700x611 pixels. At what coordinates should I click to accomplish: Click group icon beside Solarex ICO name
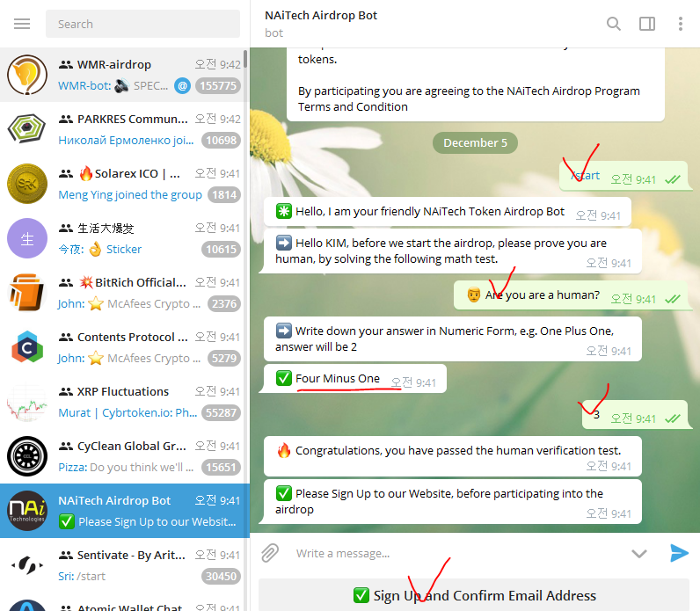point(66,173)
